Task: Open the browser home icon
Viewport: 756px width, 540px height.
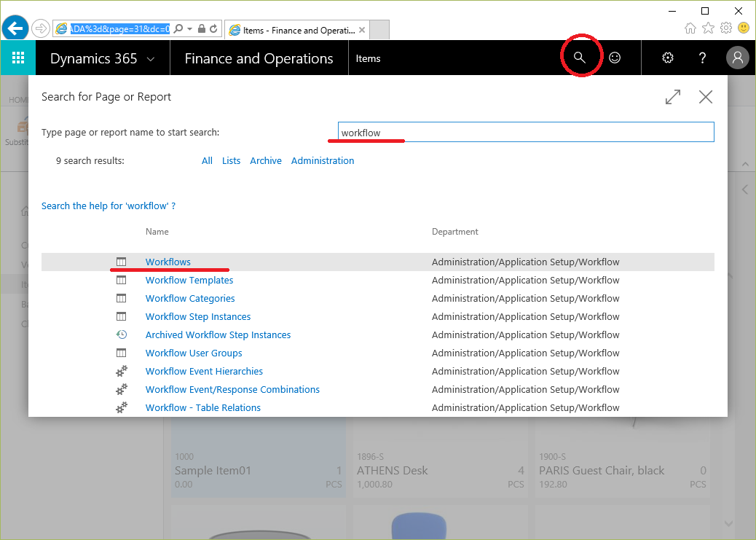Action: pyautogui.click(x=690, y=28)
